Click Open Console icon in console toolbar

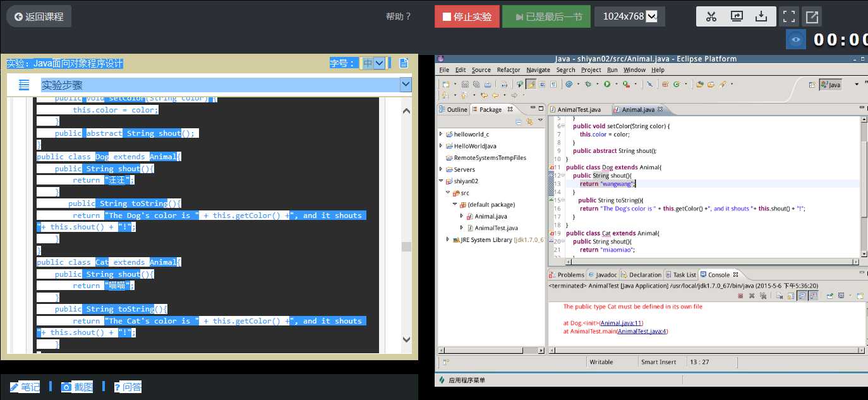[x=860, y=296]
